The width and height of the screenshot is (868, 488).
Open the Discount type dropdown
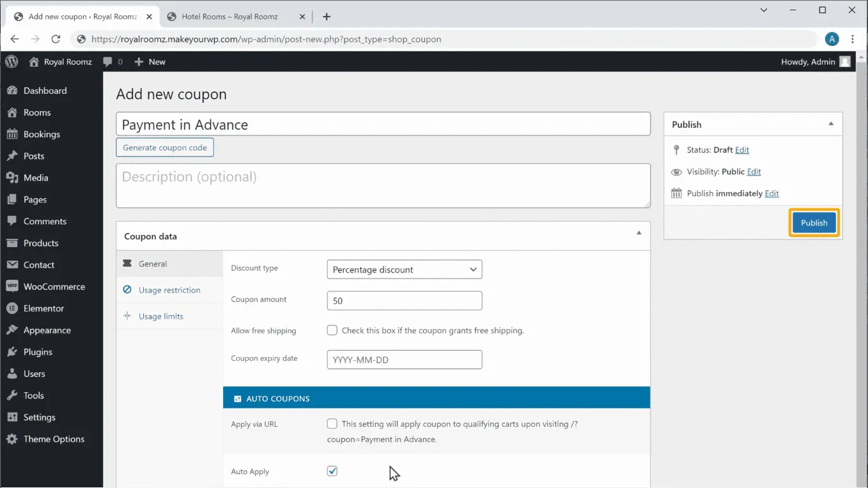click(404, 270)
